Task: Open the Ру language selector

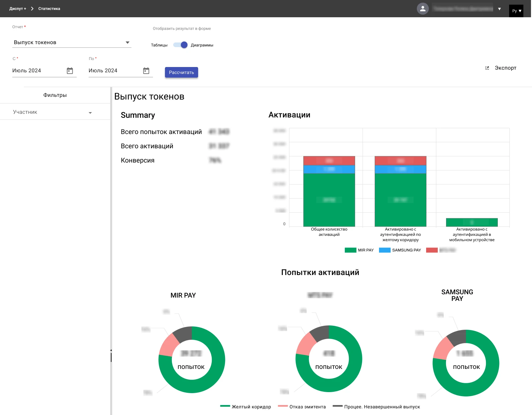Action: (516, 11)
